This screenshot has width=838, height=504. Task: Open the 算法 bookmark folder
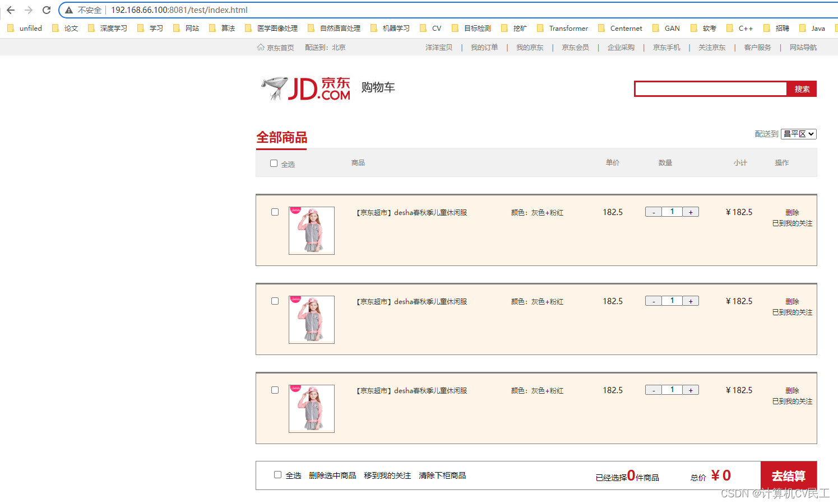click(222, 28)
